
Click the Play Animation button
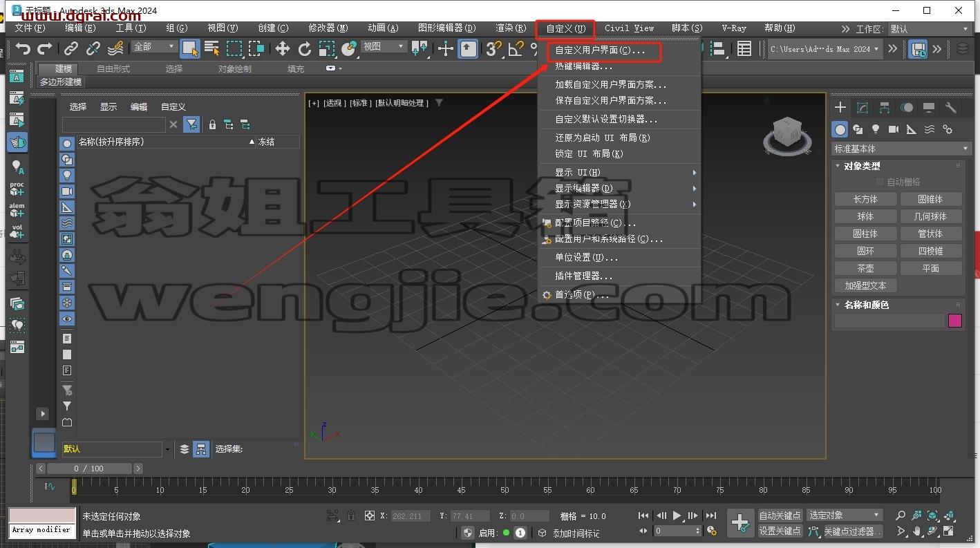point(677,516)
